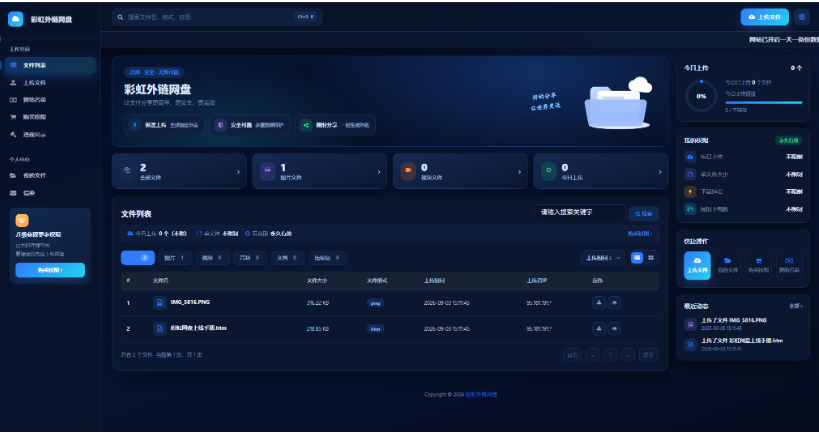Click the cloud logo beside 彩虹外链网盘
This screenshot has height=434, width=819.
(x=16, y=19)
